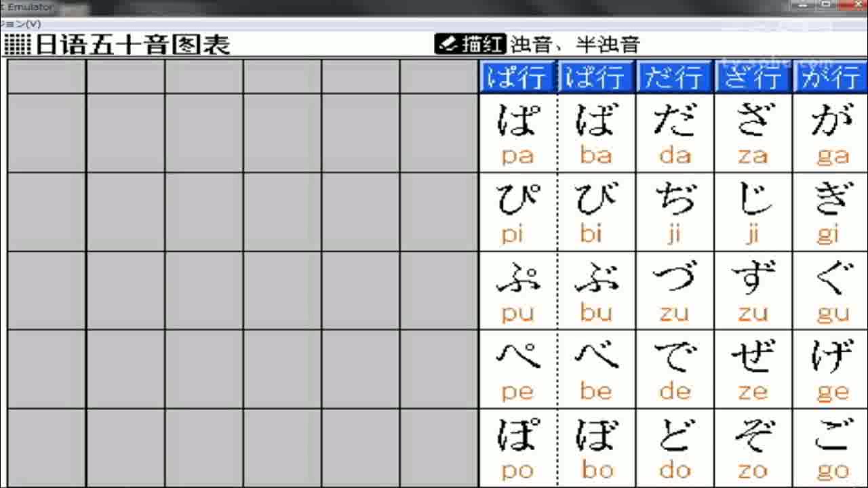
Task: Click the 日语五十音图表 title text
Action: click(x=132, y=45)
